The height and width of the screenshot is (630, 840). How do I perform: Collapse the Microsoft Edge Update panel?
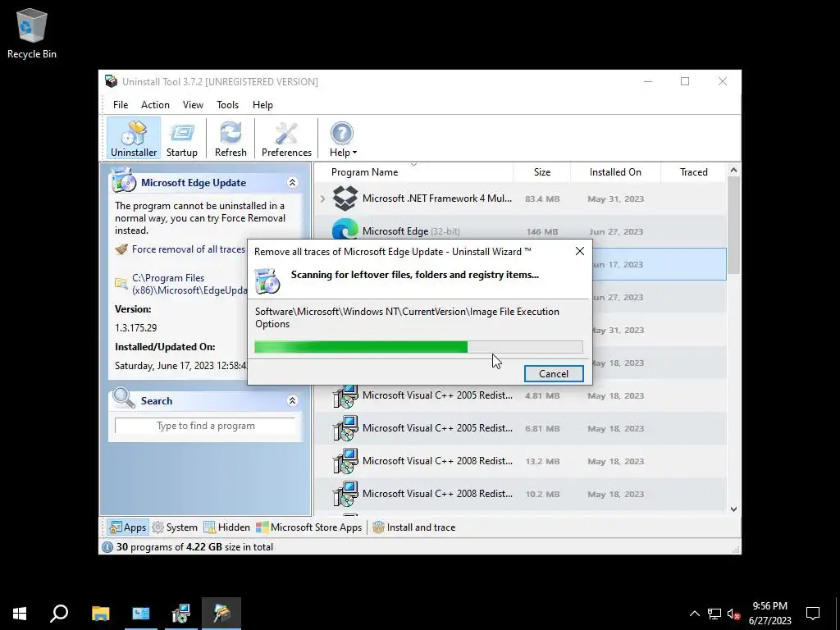[x=293, y=183]
